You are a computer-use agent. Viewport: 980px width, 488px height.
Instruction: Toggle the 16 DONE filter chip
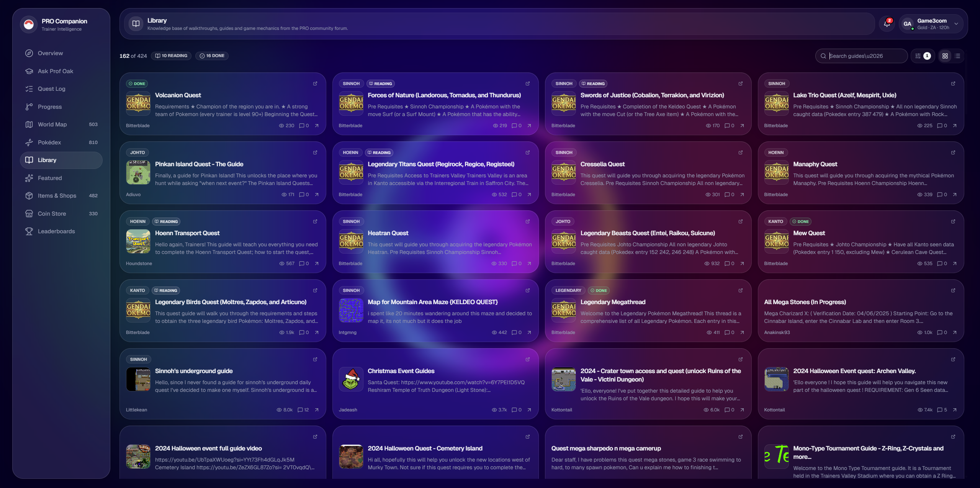212,56
